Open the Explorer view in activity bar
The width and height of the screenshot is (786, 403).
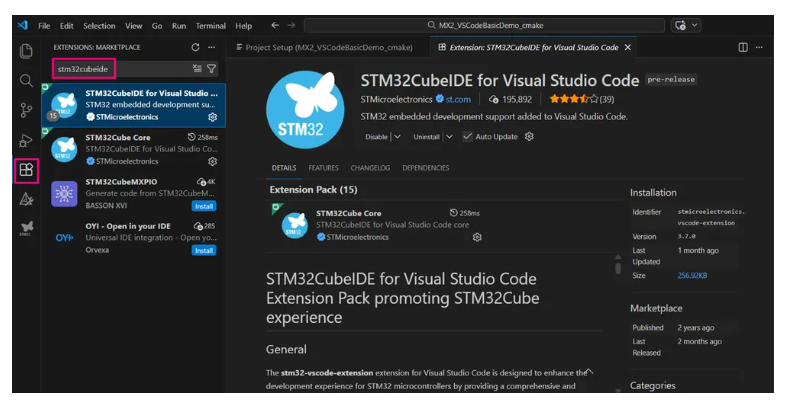[26, 51]
